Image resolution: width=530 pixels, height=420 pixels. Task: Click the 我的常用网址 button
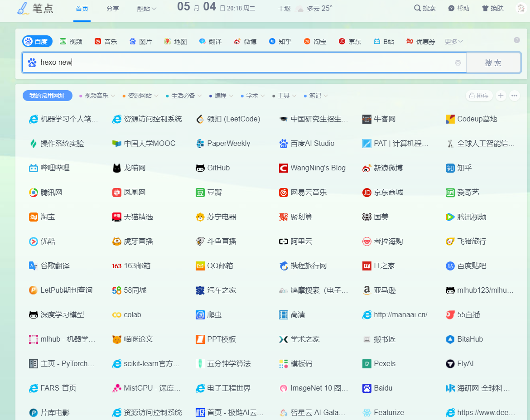[x=47, y=96]
